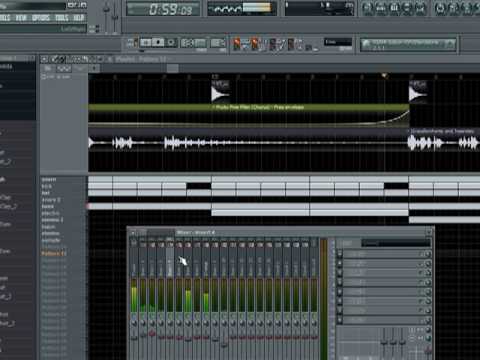480x360 pixels.
Task: Click Insert 4 pan knob in mixer
Action: [170, 323]
